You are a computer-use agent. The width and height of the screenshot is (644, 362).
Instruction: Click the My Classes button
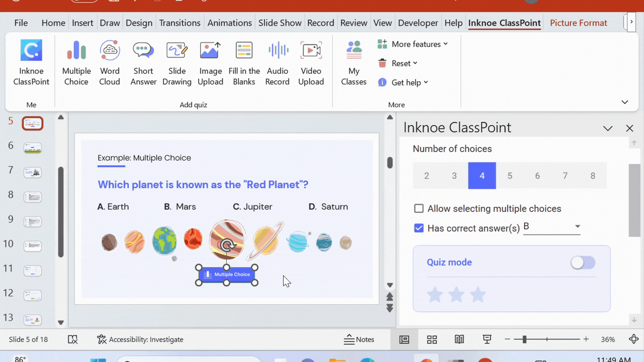[x=354, y=62]
